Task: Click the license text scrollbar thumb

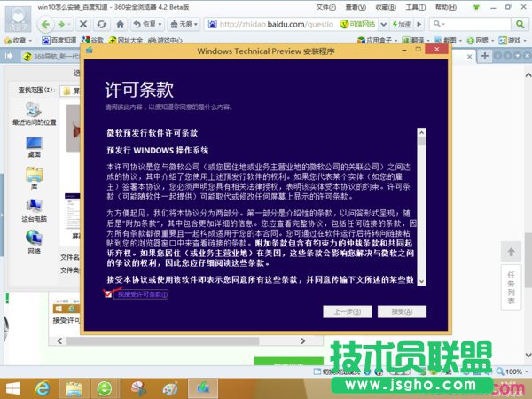Action: 421,141
